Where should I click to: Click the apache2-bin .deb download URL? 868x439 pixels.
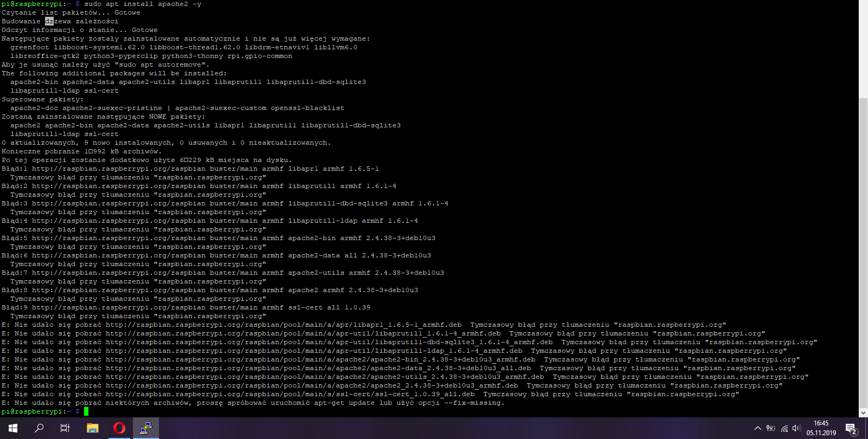[x=321, y=359]
